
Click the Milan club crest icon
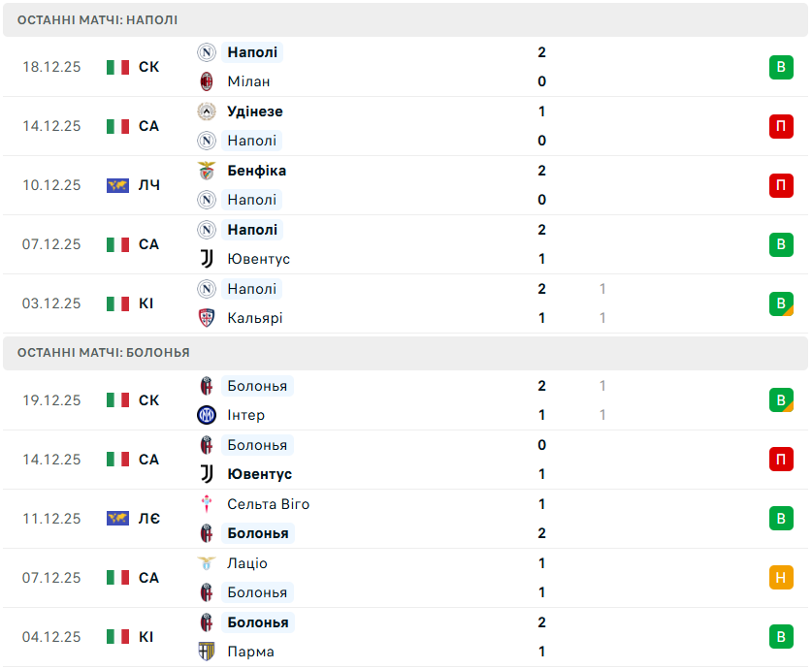pyautogui.click(x=207, y=81)
